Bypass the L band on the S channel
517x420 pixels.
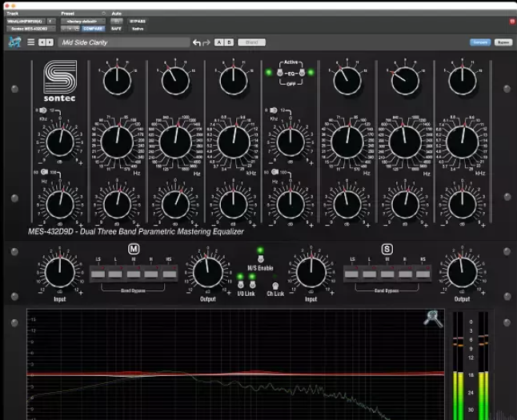pyautogui.click(x=370, y=274)
